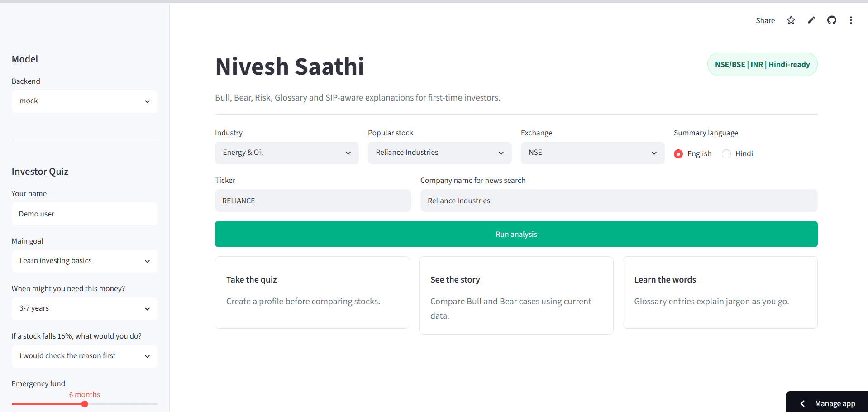The height and width of the screenshot is (412, 868).
Task: Click the Your name input field
Action: 85,214
